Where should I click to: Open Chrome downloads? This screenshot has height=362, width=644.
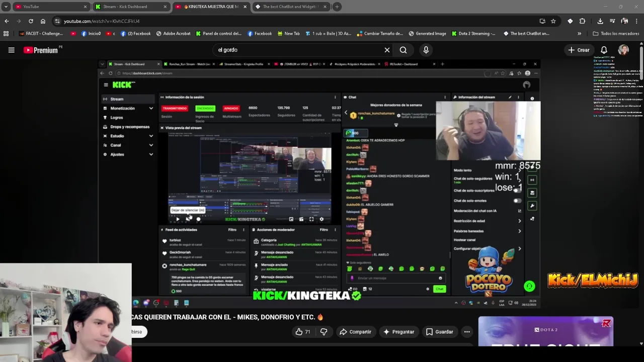(600, 21)
